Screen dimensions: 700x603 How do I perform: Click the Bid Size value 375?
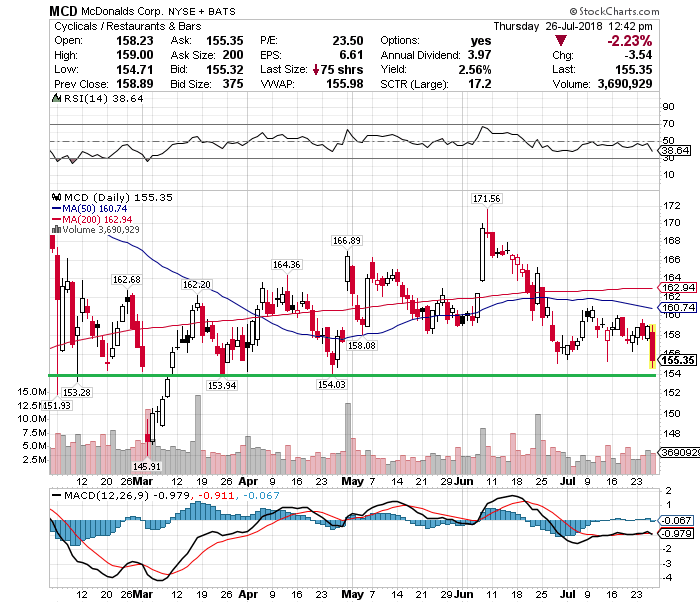click(x=233, y=84)
